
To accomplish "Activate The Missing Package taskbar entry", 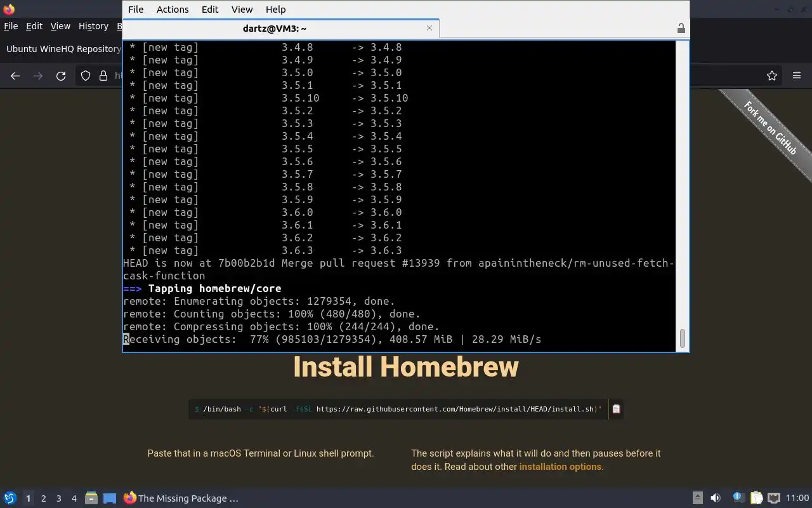I will coord(181,498).
